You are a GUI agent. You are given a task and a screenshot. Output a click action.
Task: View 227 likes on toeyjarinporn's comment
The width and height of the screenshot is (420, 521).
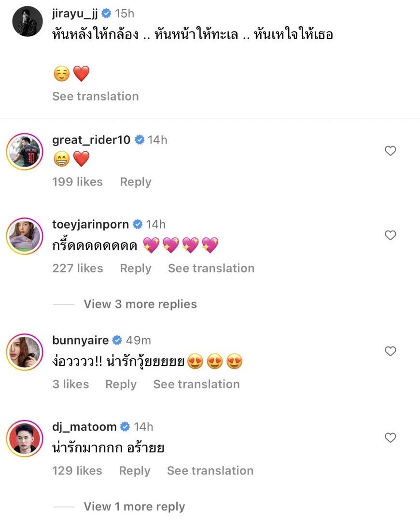click(77, 268)
